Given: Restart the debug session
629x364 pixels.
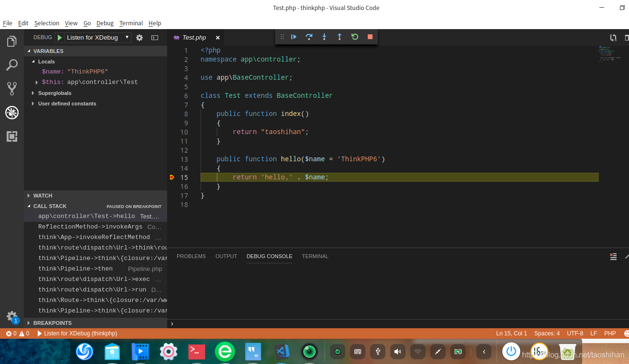Looking at the screenshot, I should click(x=355, y=37).
